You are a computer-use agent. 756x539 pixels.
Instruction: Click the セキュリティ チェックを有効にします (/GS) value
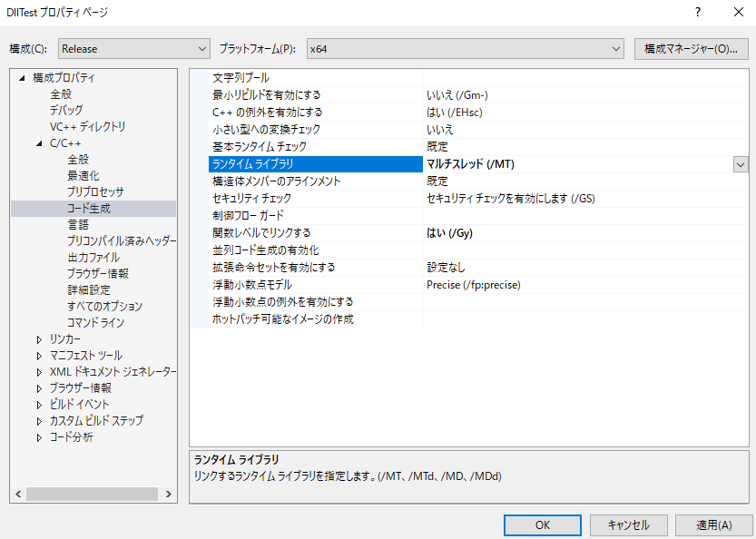tap(511, 198)
